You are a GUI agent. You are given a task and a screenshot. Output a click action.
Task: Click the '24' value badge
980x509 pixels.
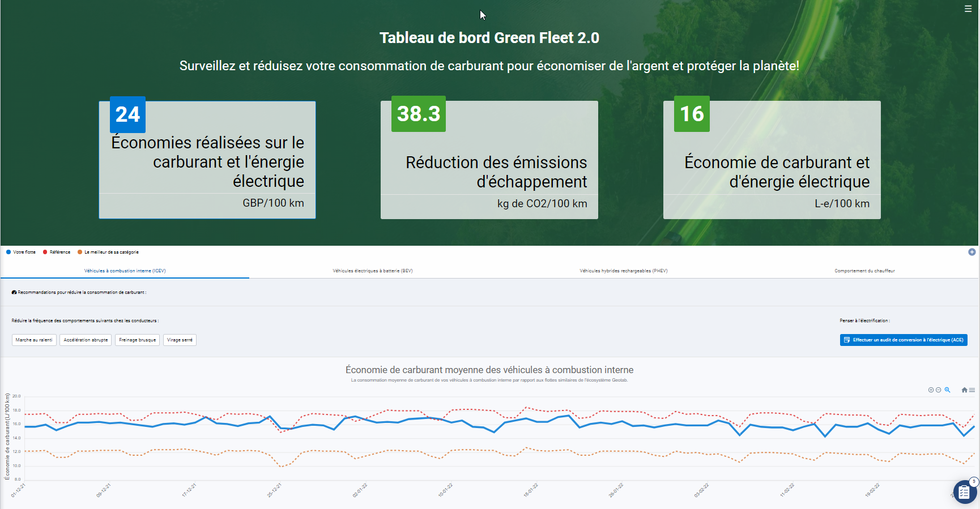click(x=127, y=114)
